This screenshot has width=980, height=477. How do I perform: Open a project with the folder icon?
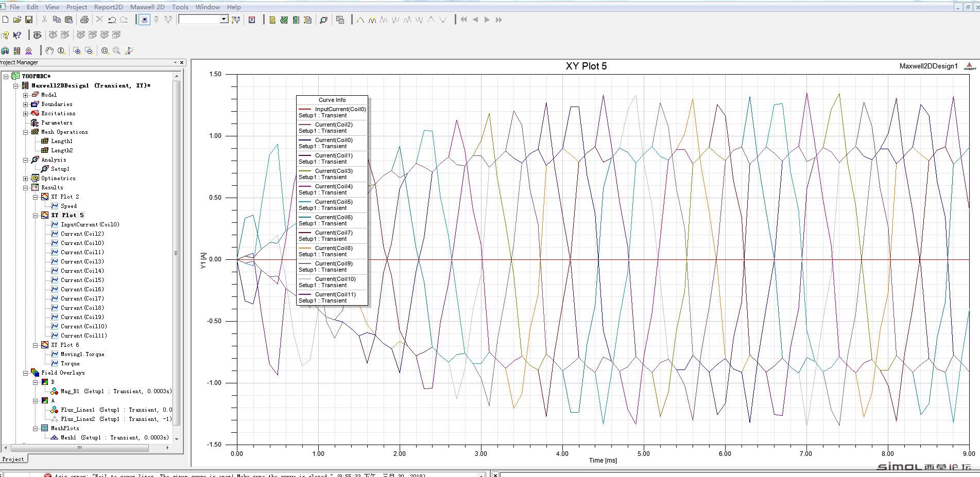(x=17, y=20)
